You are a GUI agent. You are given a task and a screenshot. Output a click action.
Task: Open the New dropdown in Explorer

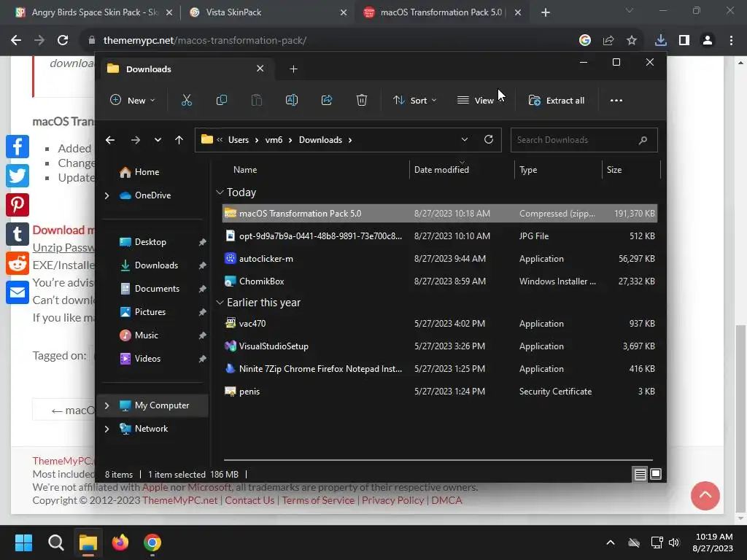[x=133, y=101]
